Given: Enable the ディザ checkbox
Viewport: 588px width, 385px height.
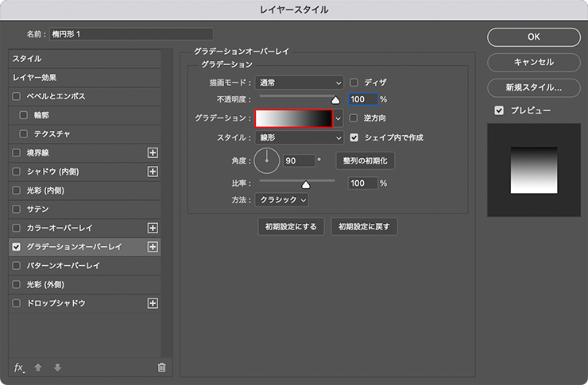Looking at the screenshot, I should tap(354, 82).
